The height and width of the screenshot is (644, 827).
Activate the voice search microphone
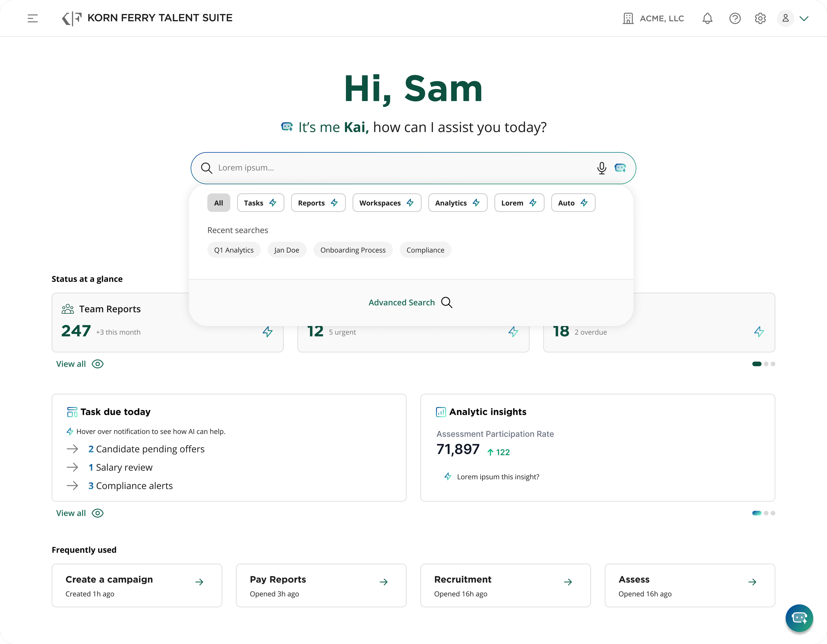pyautogui.click(x=602, y=168)
